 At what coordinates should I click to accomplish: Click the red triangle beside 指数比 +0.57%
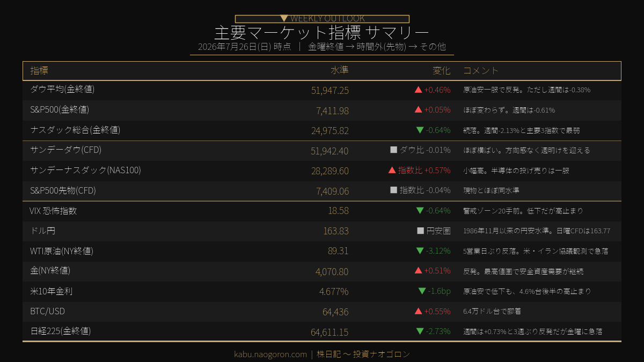coord(392,170)
